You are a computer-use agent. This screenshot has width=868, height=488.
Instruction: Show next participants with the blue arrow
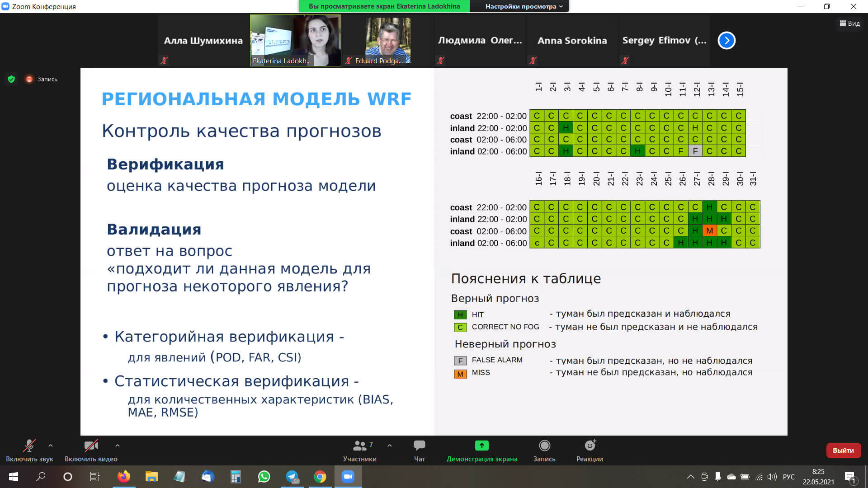point(726,41)
